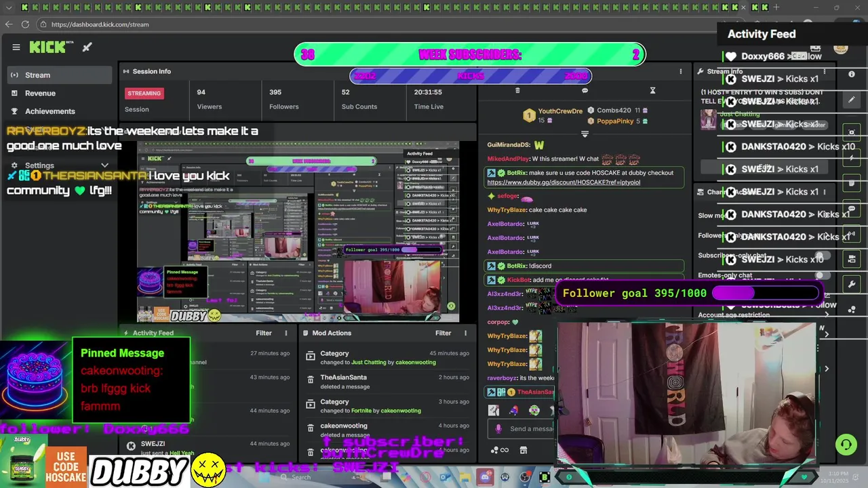Click the shop icon below chat input
This screenshot has width=868, height=488.
[524, 450]
